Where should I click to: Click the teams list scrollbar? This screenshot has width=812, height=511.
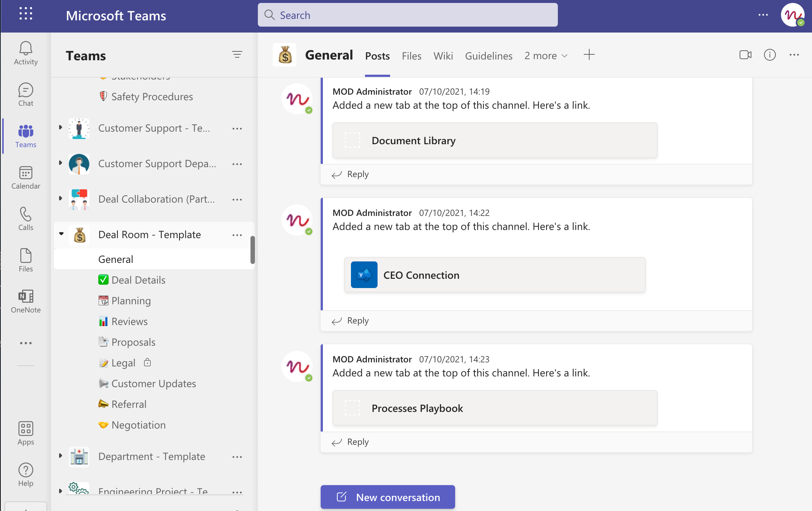[252, 250]
